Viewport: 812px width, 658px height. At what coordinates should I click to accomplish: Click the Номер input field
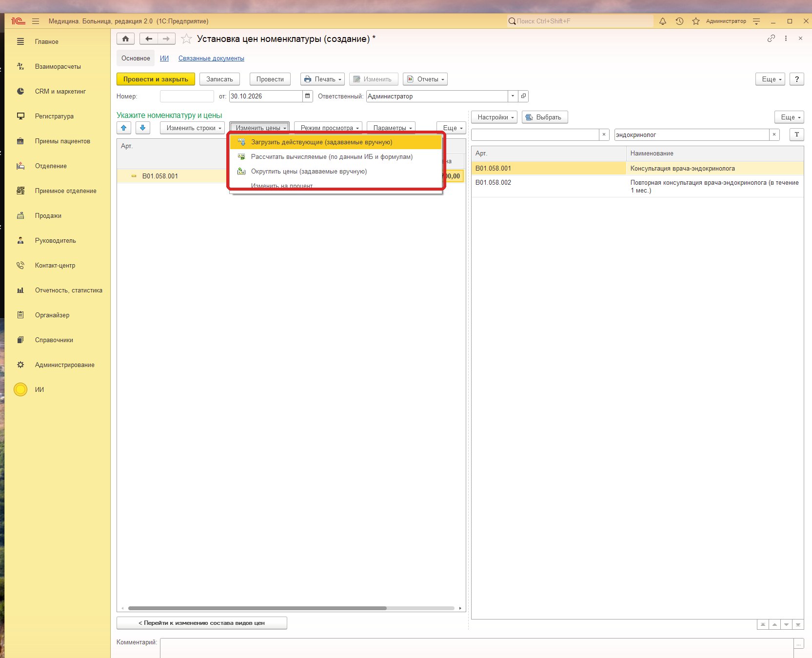point(187,96)
